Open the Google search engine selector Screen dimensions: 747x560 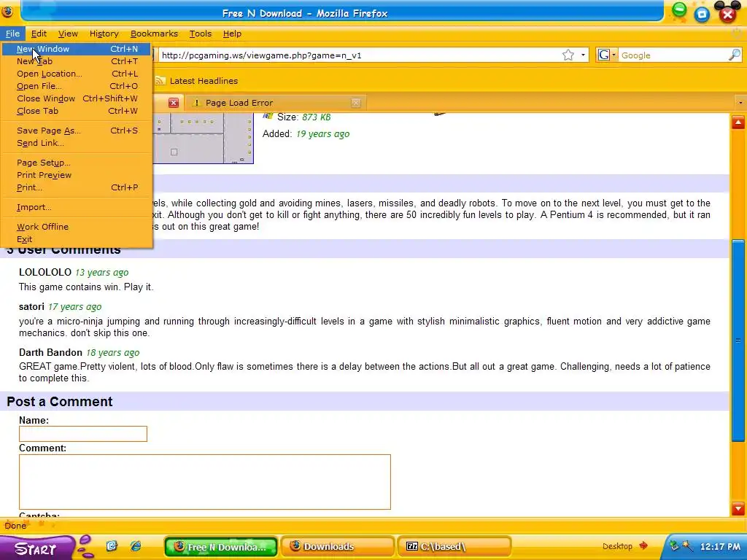coord(607,55)
